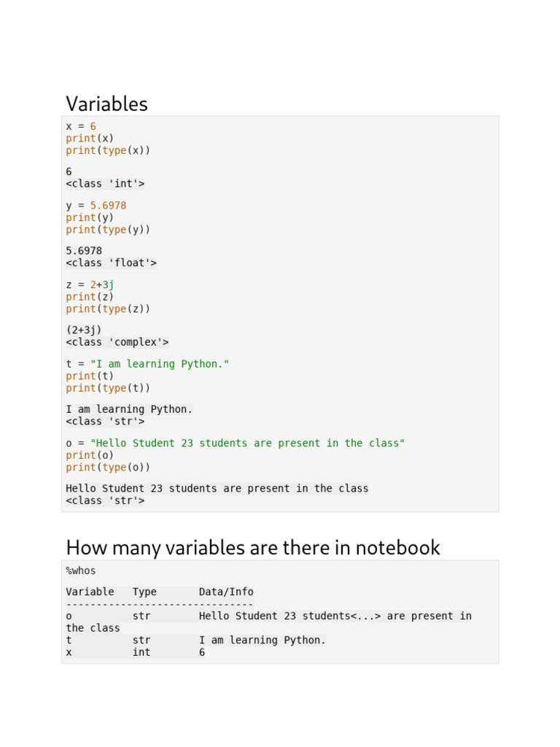
Task: Click the 't str' row in whos table
Action: point(195,640)
